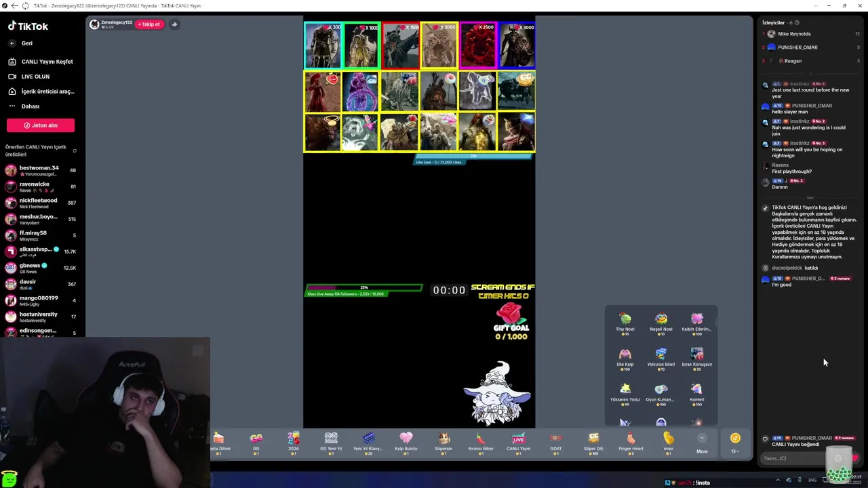This screenshot has width=868, height=488.
Task: Open the Zeroslegacy122 streamer avatar
Action: click(x=95, y=24)
